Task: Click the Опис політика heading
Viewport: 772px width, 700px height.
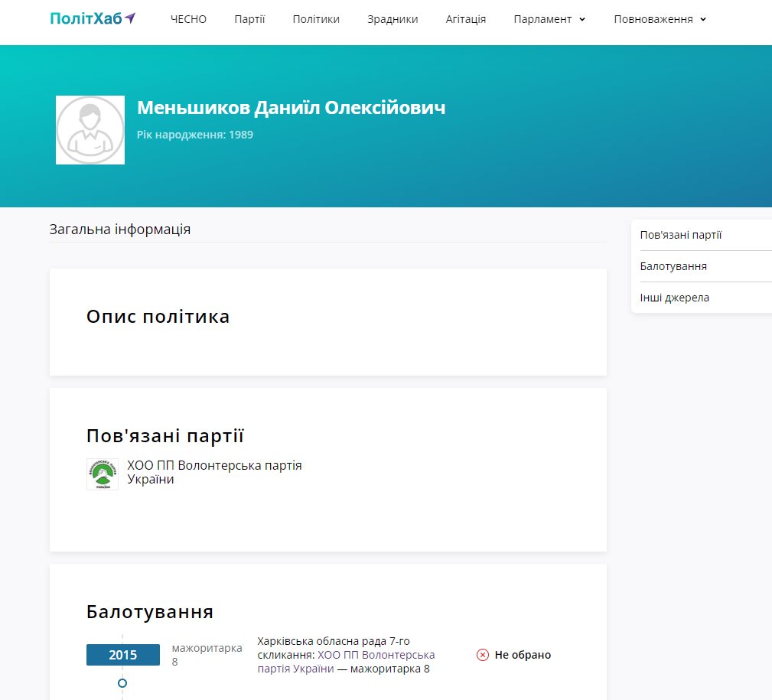Action: 158,317
